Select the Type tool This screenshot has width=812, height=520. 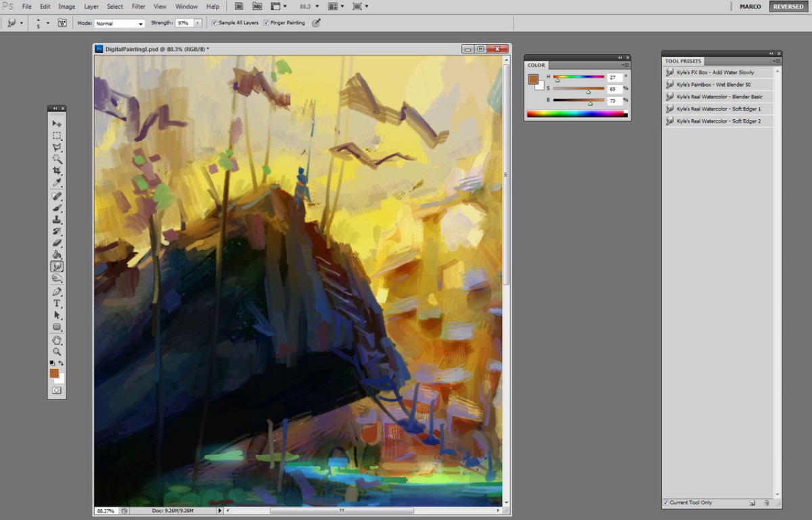57,303
